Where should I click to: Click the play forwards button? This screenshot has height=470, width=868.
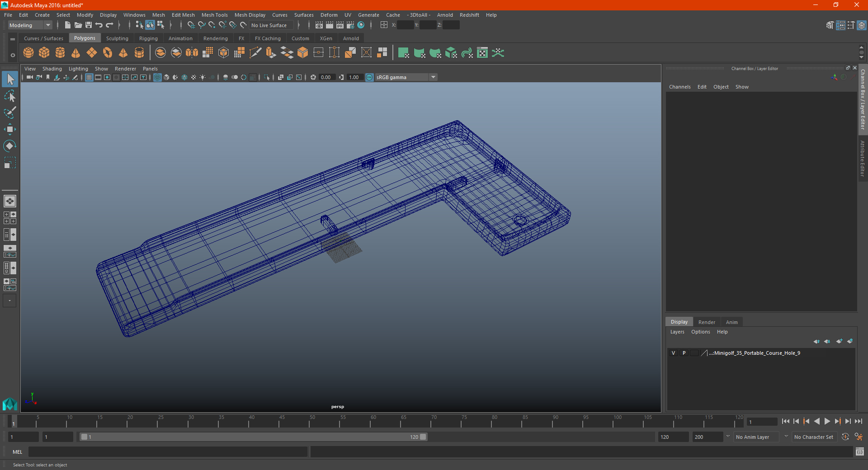[827, 421]
